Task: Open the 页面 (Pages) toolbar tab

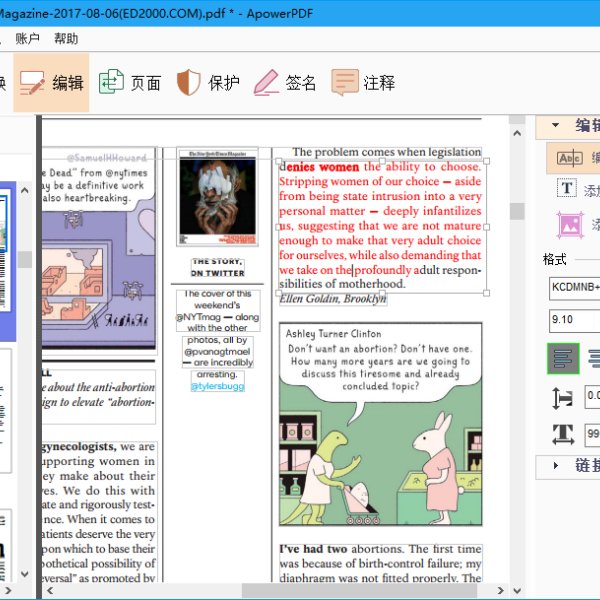Action: click(x=130, y=82)
